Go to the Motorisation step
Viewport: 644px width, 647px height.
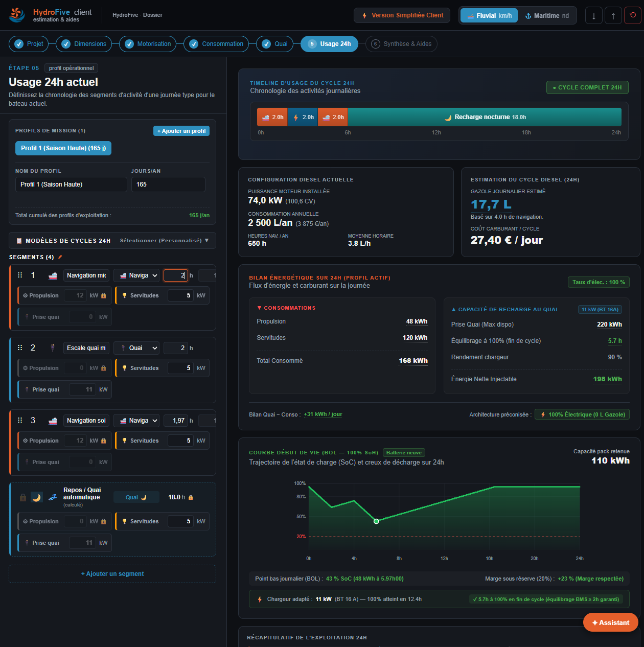[x=148, y=44]
